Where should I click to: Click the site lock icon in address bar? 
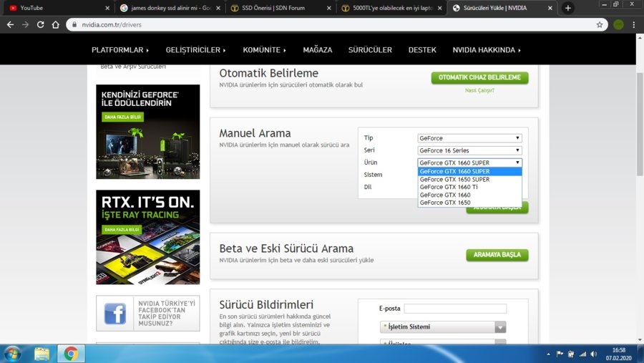[74, 24]
